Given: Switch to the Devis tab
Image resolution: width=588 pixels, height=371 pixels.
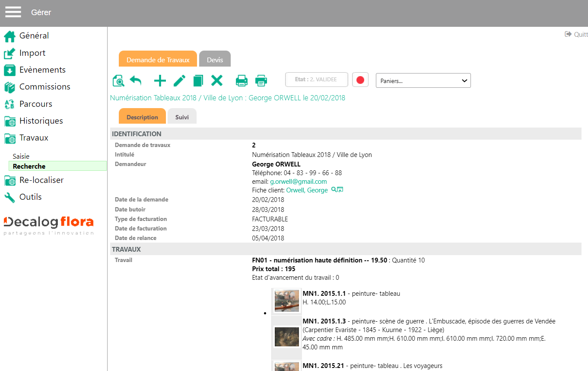Looking at the screenshot, I should pos(215,60).
